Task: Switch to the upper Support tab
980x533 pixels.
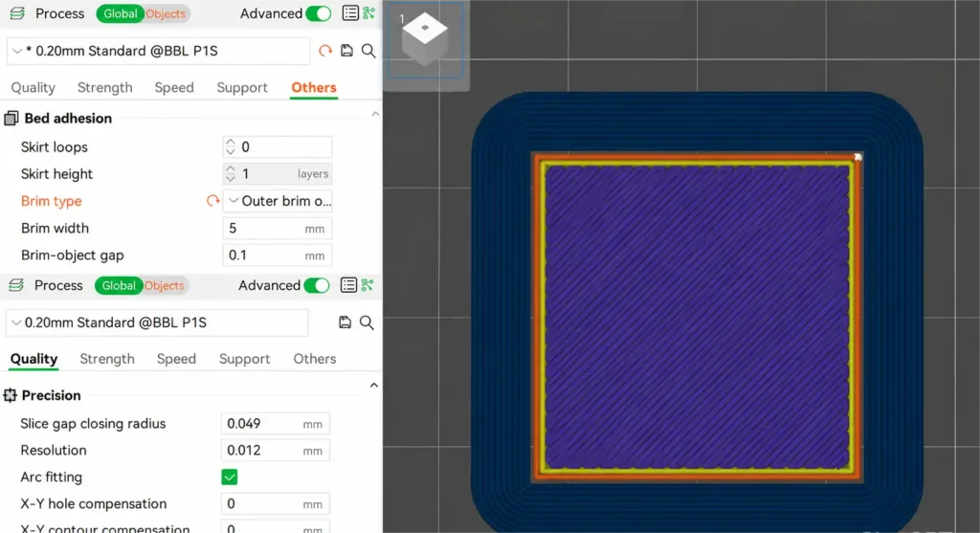Action: coord(242,87)
